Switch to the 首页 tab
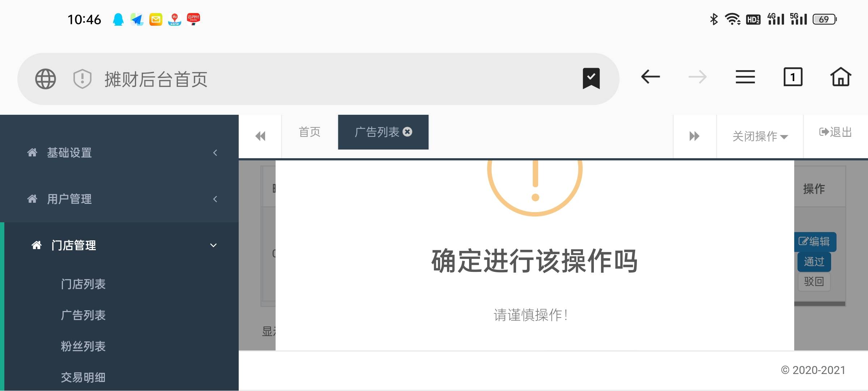Viewport: 868px width, 391px height. (x=310, y=132)
